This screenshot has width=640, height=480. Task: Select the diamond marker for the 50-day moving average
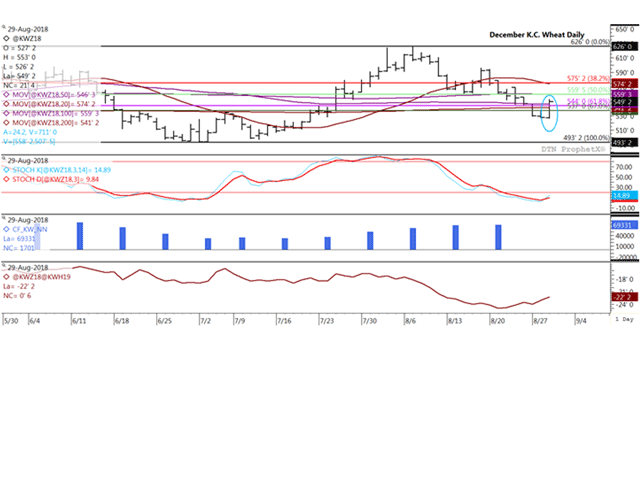coord(6,95)
